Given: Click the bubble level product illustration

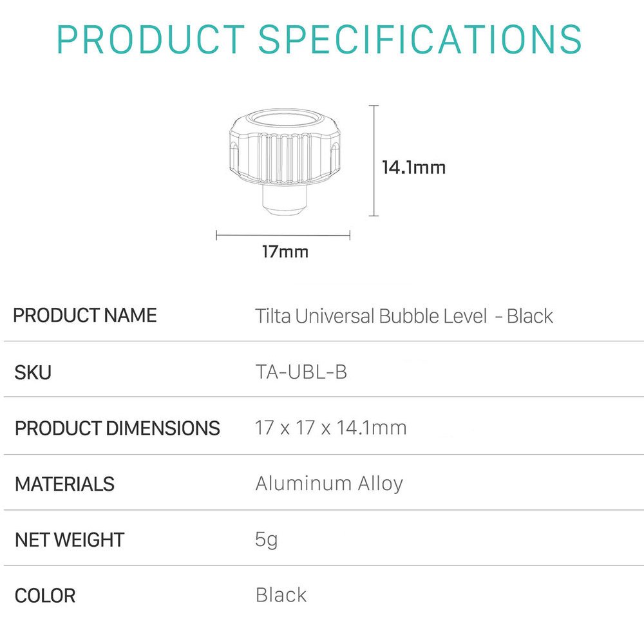Looking at the screenshot, I should pyautogui.click(x=285, y=162).
